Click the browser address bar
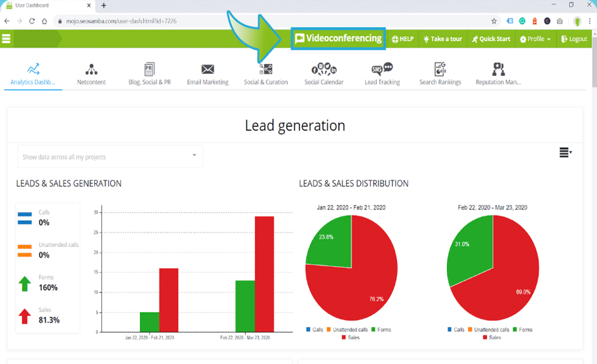The height and width of the screenshot is (364, 597). [253, 21]
